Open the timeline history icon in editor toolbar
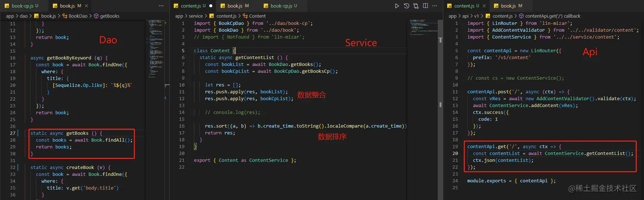The width and height of the screenshot is (644, 200). click(x=406, y=6)
